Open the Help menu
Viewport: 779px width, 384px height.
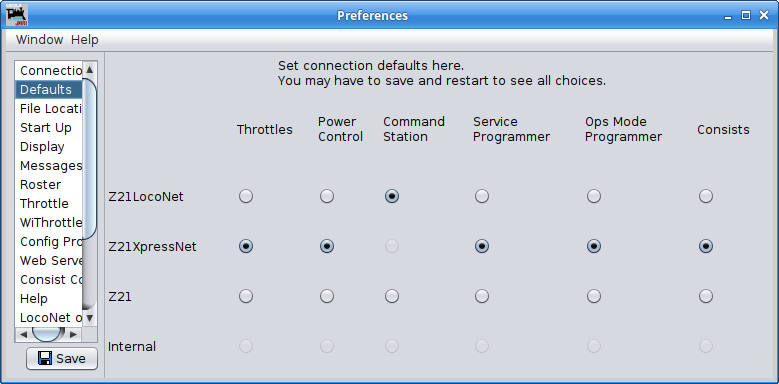(84, 40)
